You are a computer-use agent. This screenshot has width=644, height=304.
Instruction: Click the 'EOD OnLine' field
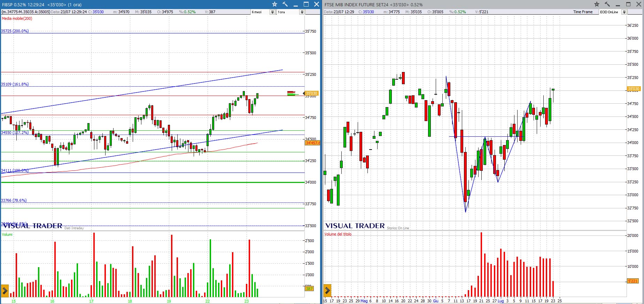[x=610, y=12]
